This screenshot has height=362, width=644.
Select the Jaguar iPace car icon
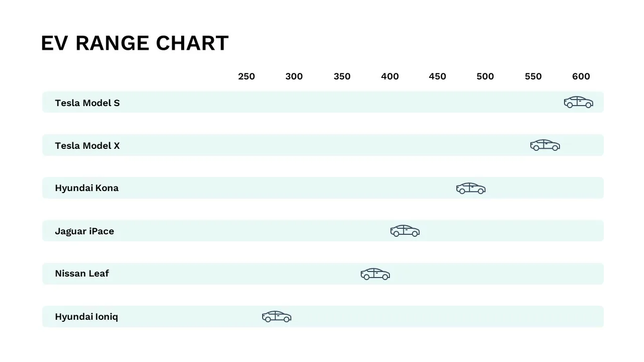[x=405, y=231]
